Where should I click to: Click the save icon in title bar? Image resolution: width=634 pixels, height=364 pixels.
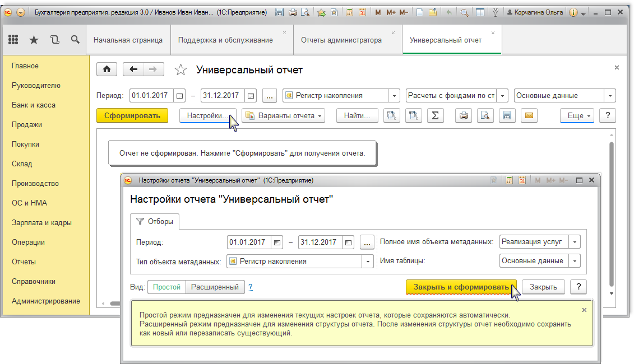tap(279, 12)
